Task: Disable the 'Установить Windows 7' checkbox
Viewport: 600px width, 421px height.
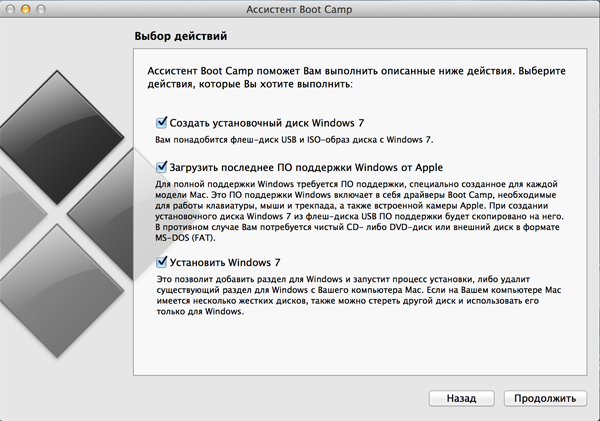Action: tap(161, 262)
